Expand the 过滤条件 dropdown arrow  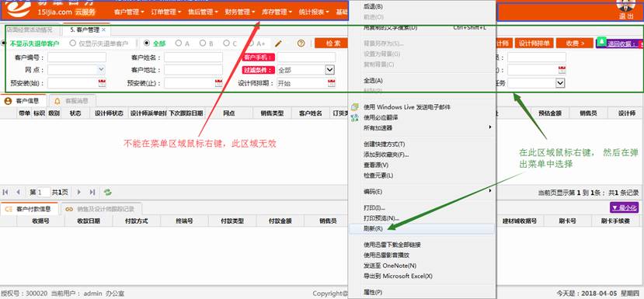pos(330,70)
